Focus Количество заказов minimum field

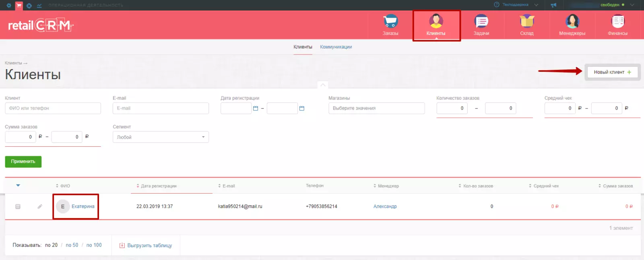click(452, 109)
